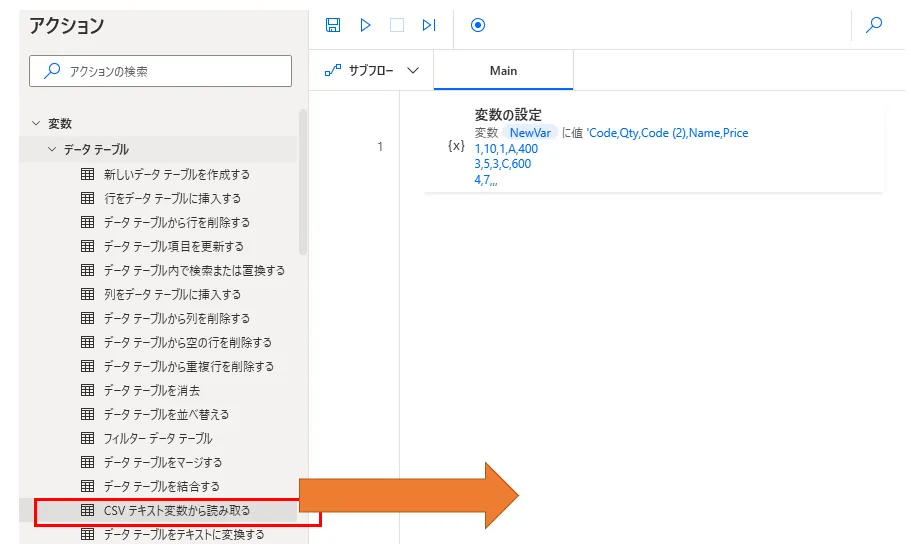Image resolution: width=911 pixels, height=546 pixels.
Task: Select CSV テキスト変数から読み取る action
Action: pos(177,511)
